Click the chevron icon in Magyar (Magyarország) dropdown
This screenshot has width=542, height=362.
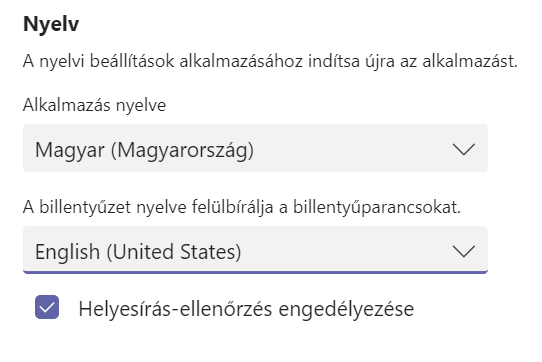[x=464, y=149]
